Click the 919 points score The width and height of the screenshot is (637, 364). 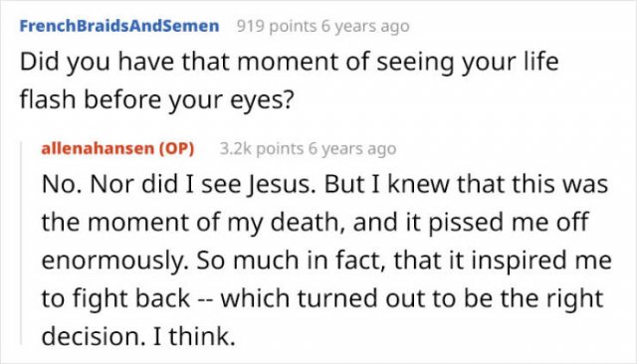(x=277, y=27)
